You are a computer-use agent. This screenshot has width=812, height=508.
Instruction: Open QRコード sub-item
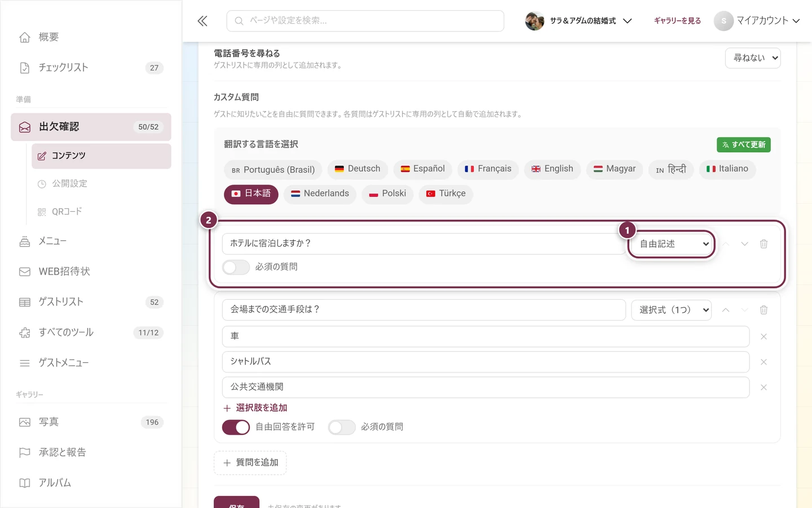pos(101,212)
